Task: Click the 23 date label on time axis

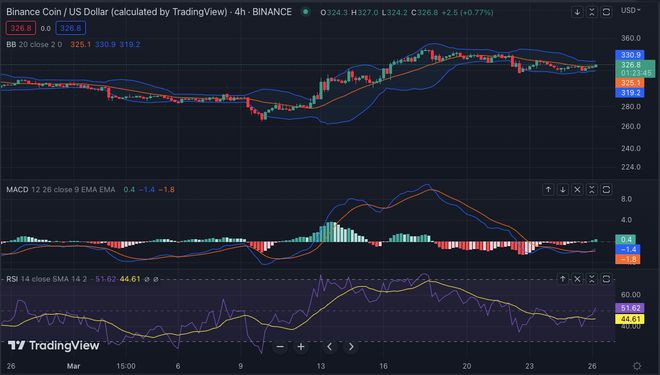Action: coord(529,366)
